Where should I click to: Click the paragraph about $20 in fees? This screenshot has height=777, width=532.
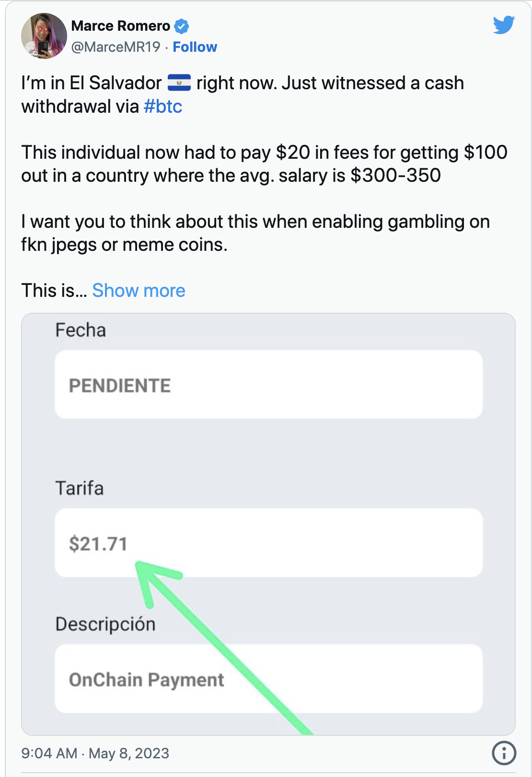264,164
